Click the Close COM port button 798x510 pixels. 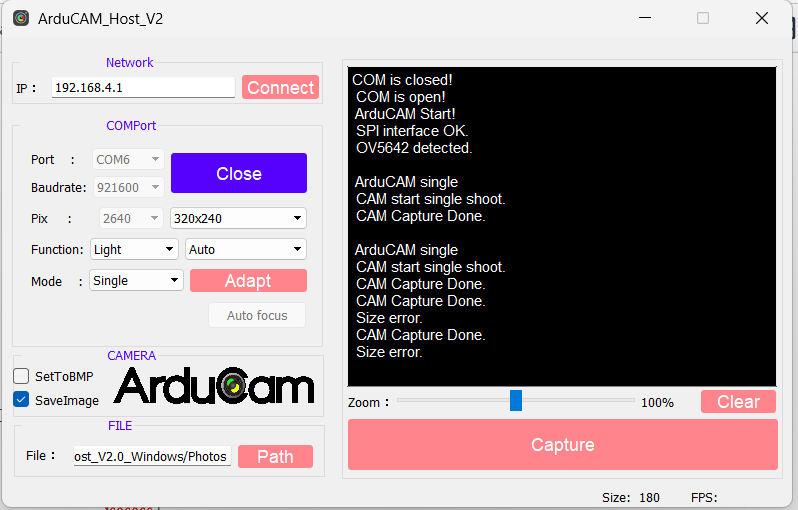(239, 173)
